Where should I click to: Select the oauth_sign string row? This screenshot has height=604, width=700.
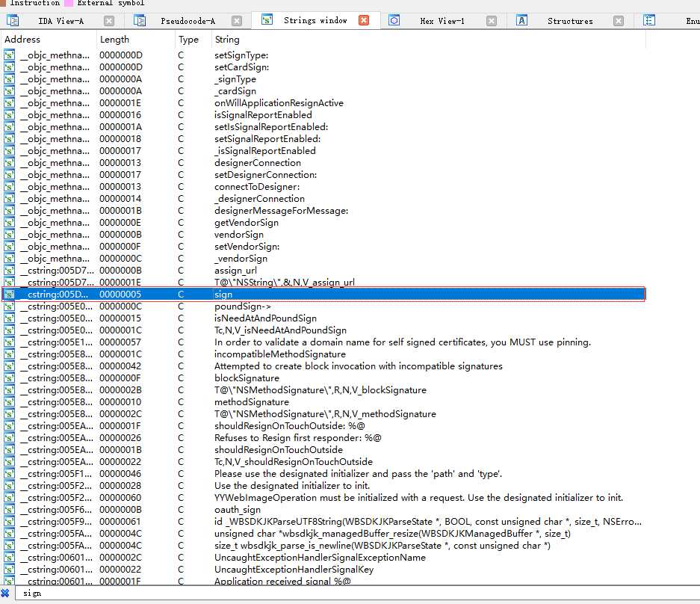pyautogui.click(x=236, y=510)
